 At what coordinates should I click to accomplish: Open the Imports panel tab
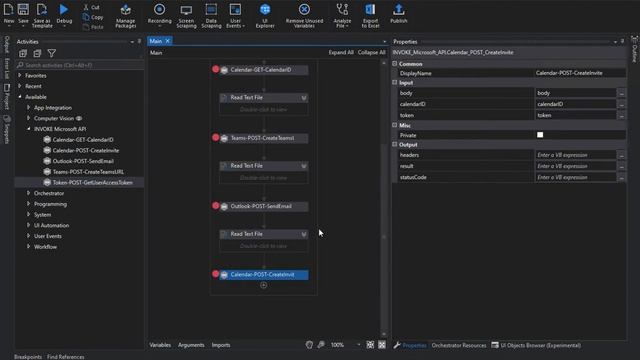pos(221,345)
